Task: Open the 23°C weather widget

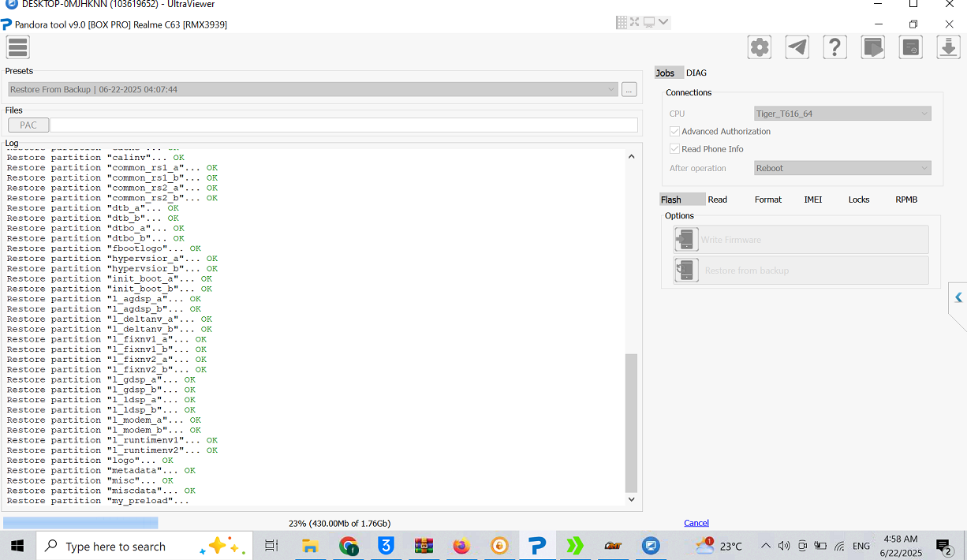Action: pos(718,546)
